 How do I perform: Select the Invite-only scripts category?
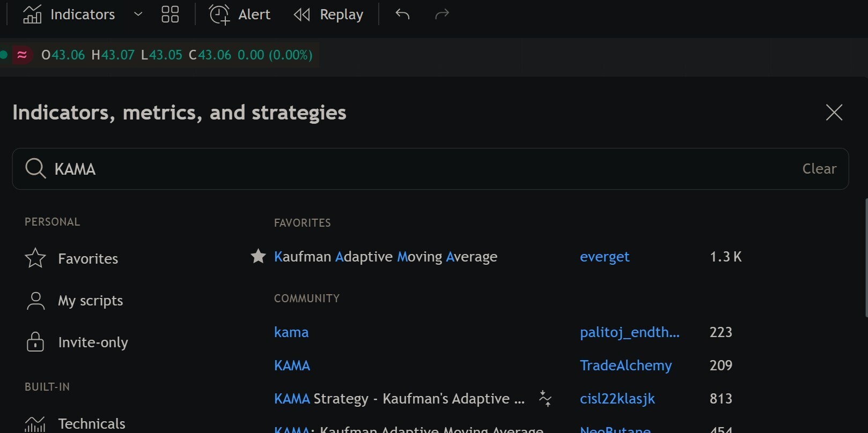click(93, 342)
